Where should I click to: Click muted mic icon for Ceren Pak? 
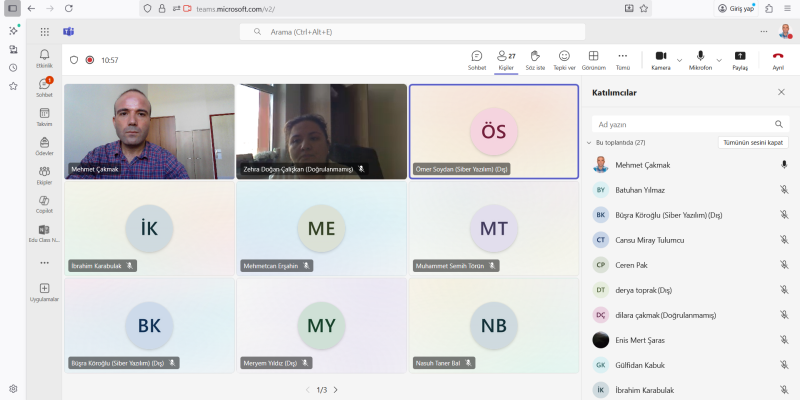click(784, 265)
